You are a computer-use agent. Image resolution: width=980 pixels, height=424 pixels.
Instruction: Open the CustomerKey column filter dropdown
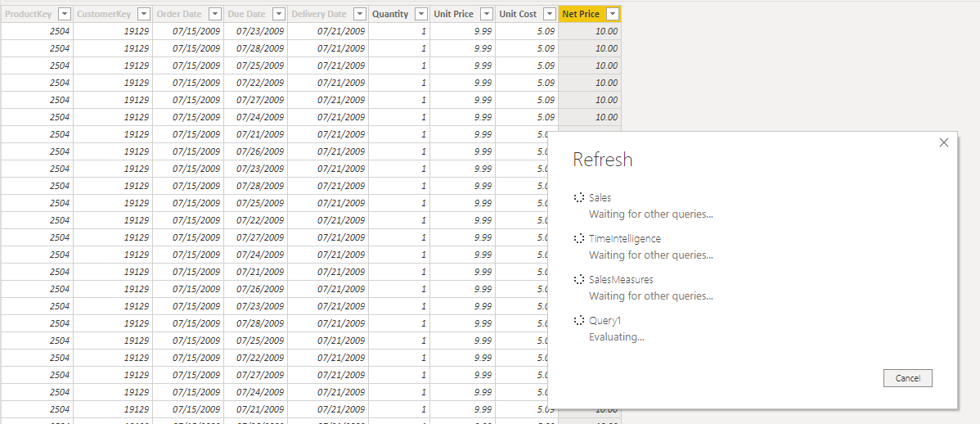(144, 14)
